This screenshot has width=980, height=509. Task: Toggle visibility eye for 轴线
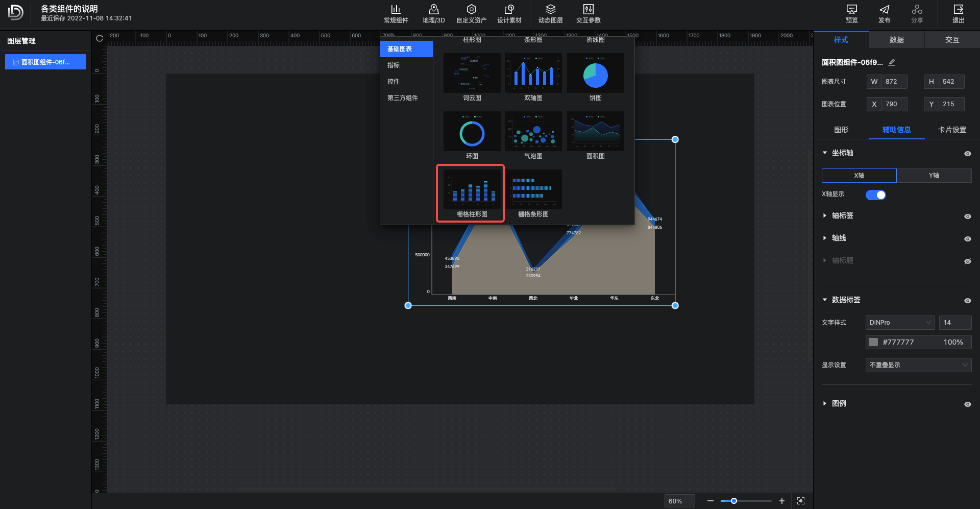tap(967, 238)
